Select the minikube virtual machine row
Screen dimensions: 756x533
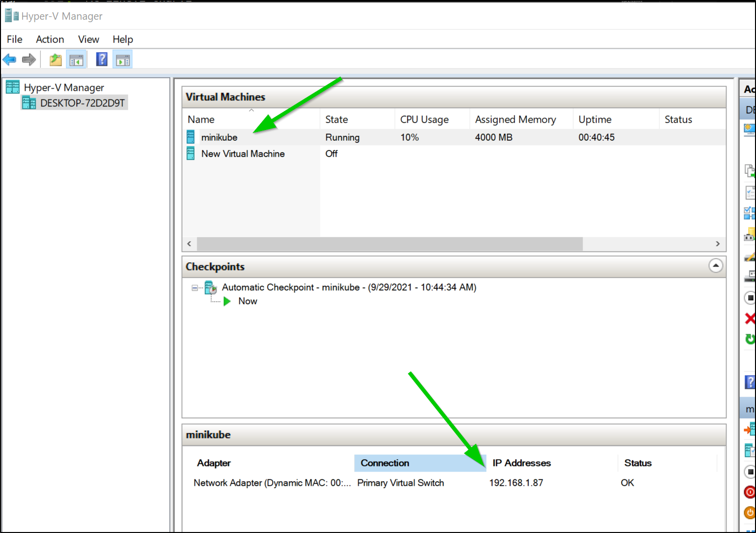pos(454,137)
